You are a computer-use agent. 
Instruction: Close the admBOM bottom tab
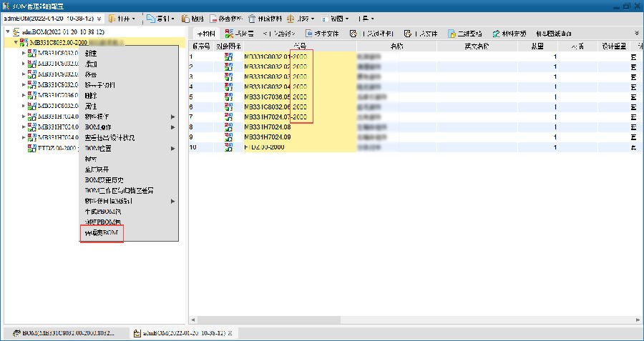click(229, 333)
